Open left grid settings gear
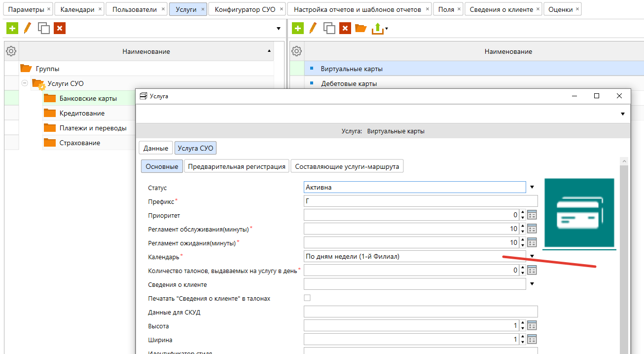The width and height of the screenshot is (644, 354). (x=11, y=51)
